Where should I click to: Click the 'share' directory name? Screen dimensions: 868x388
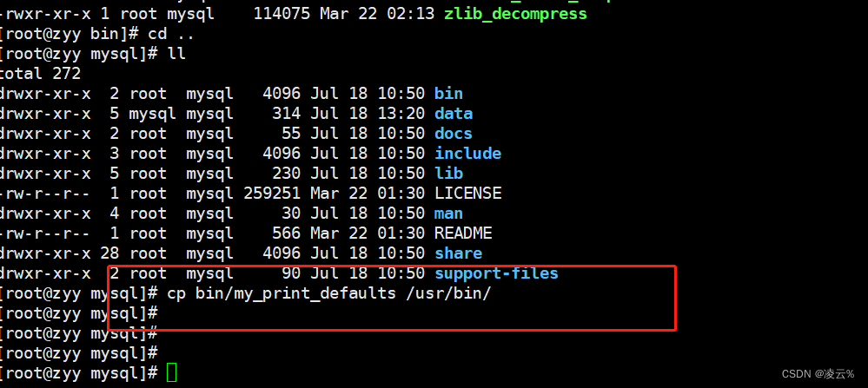coord(459,253)
